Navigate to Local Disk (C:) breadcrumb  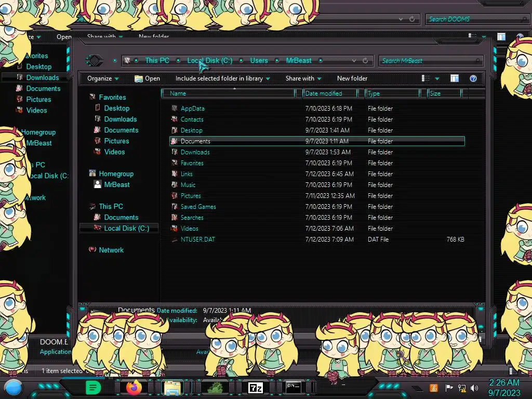tap(210, 60)
